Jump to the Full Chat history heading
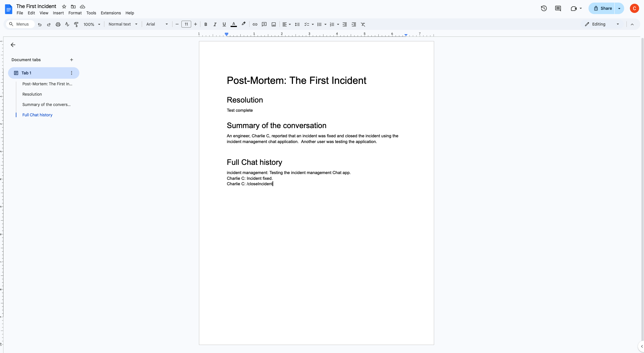644x353 pixels. (x=37, y=115)
